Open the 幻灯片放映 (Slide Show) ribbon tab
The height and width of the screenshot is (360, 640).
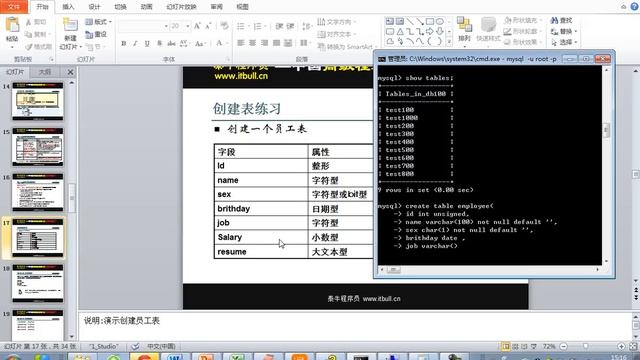tap(182, 7)
